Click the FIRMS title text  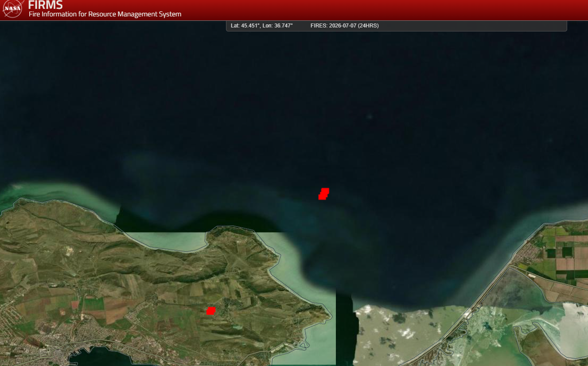tap(46, 5)
